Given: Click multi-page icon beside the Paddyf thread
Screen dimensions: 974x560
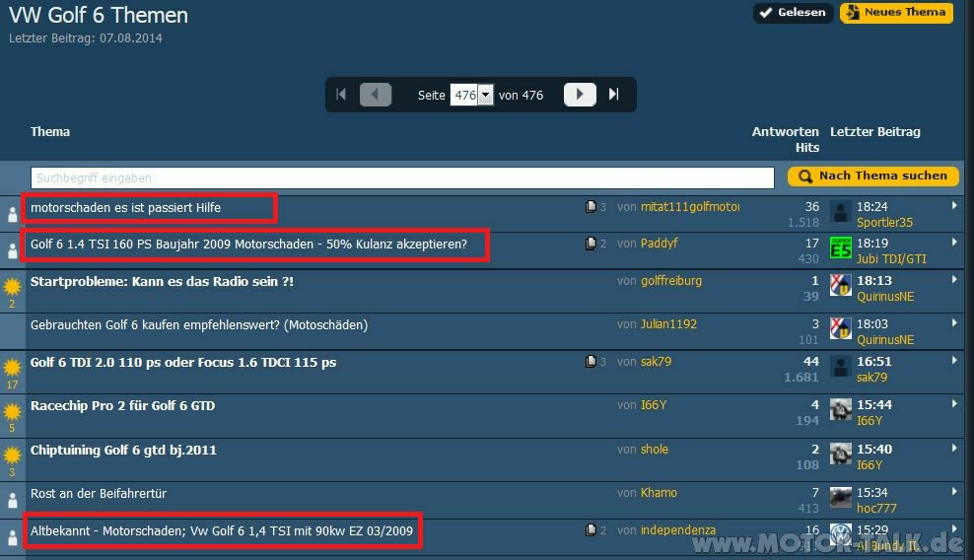Looking at the screenshot, I should click(591, 244).
